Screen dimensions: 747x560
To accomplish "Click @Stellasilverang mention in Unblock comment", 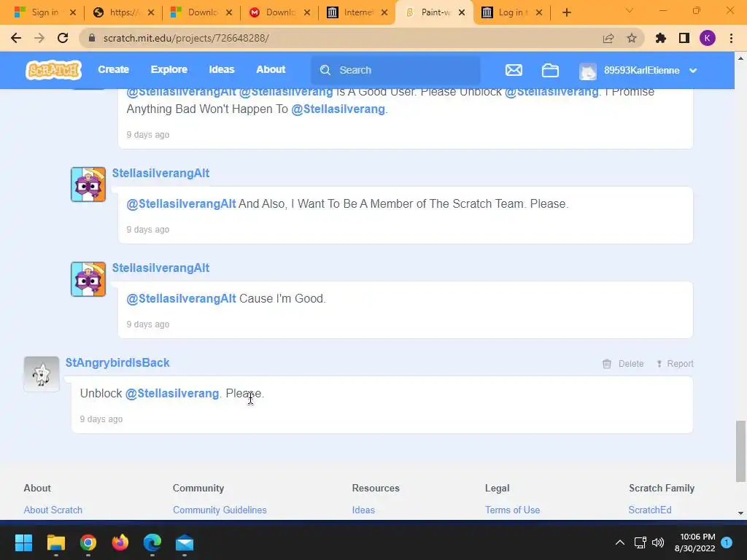I will [x=172, y=394].
